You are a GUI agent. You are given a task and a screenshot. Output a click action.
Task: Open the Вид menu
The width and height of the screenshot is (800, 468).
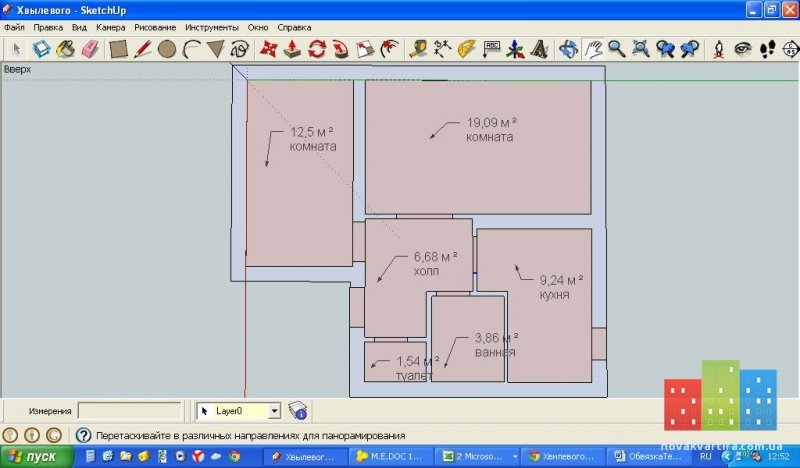coord(79,28)
